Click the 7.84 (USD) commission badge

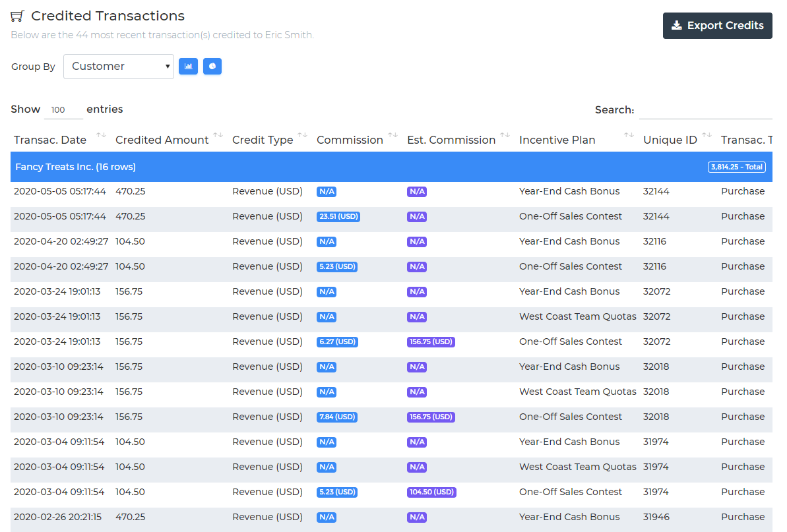(337, 417)
